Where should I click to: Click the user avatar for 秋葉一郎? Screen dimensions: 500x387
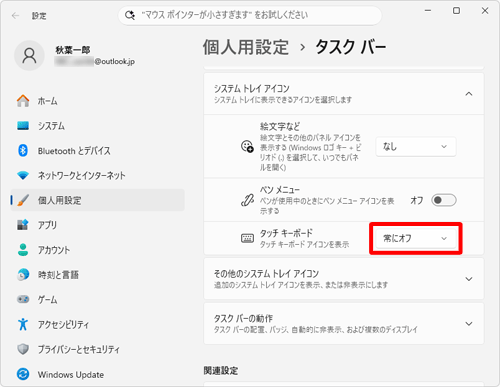coord(29,56)
